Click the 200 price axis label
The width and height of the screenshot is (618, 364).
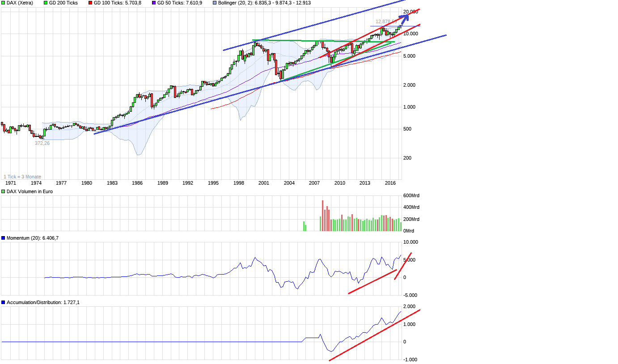407,158
